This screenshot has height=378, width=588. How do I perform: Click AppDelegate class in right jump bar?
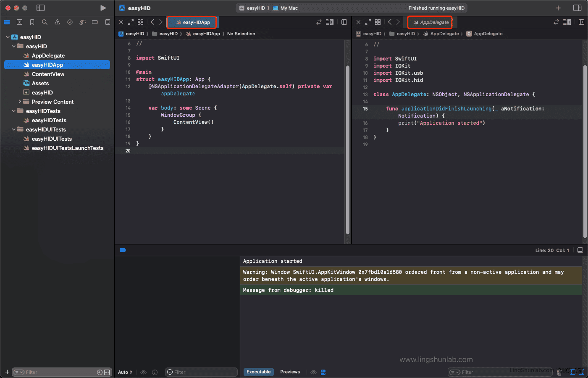[x=484, y=34]
